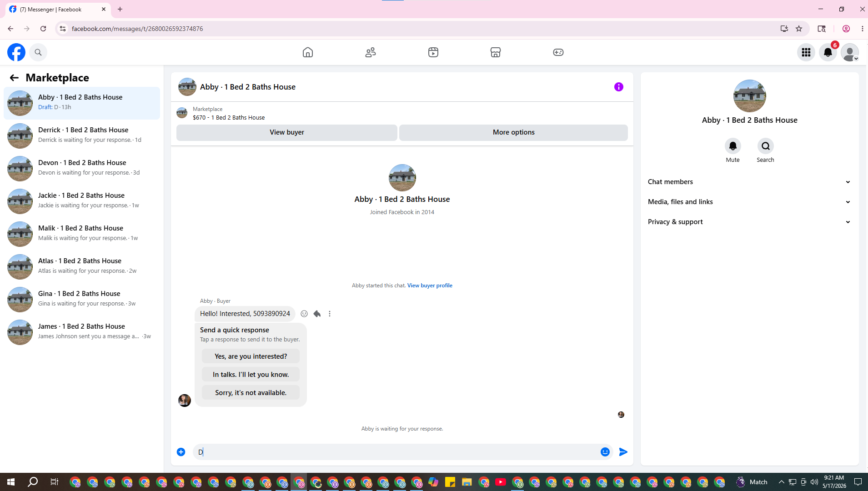The width and height of the screenshot is (868, 491).
Task: Click the chat header house avatar
Action: click(187, 87)
